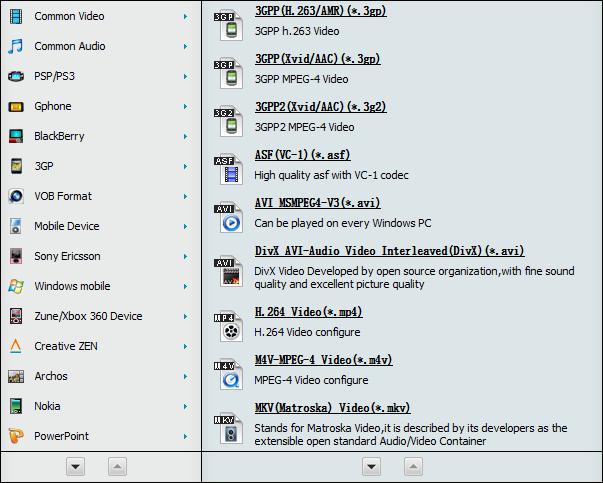Select ASF(VC-1)(*.asf) format link
The image size is (603, 483).
click(302, 155)
